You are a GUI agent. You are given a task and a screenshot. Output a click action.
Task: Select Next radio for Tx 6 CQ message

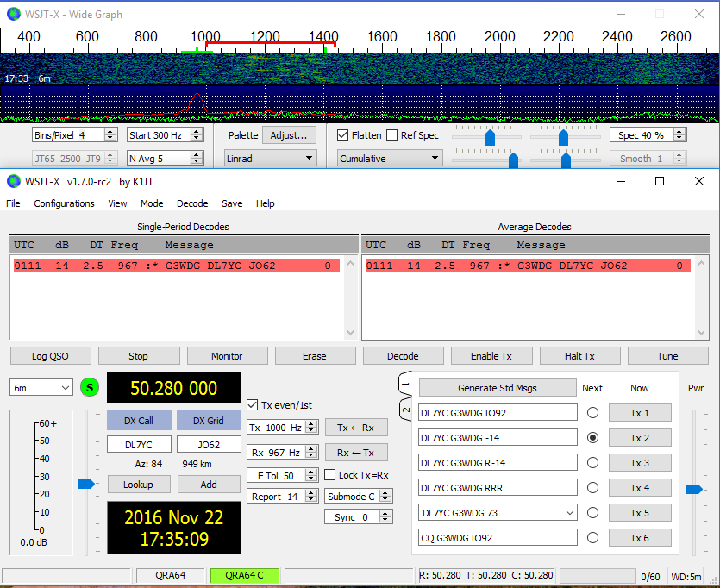(592, 537)
